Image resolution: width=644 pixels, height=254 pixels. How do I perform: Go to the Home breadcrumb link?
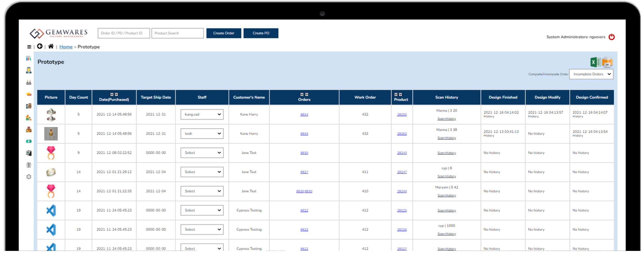pyautogui.click(x=66, y=47)
